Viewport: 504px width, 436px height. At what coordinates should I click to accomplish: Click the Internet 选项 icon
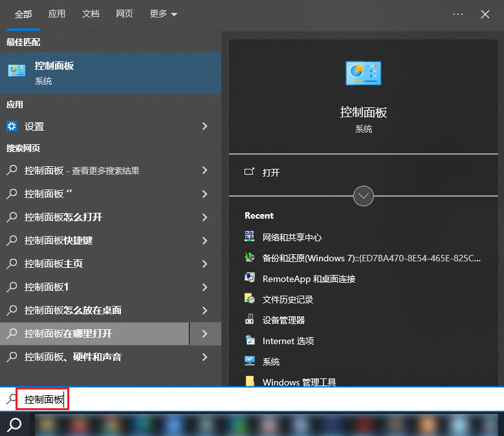tap(250, 340)
